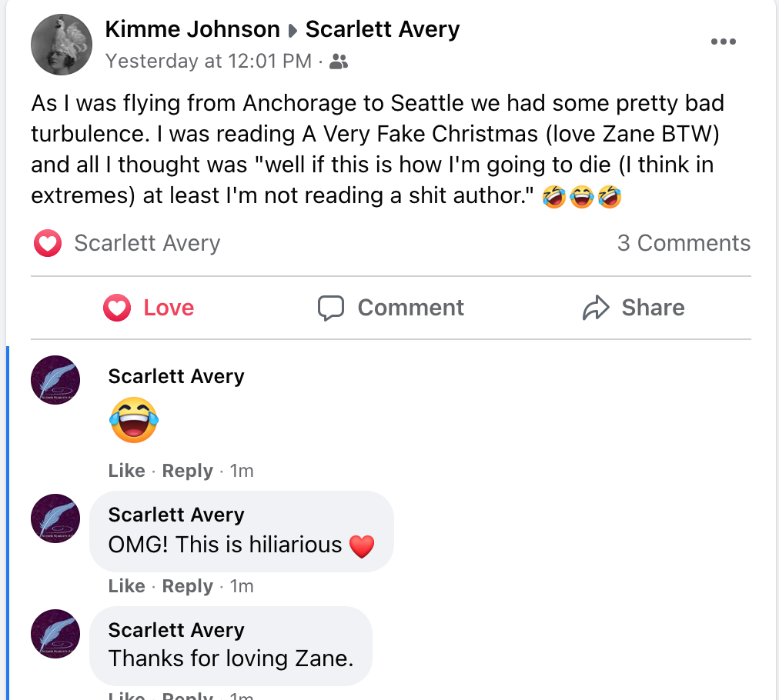Click the friends audience icon
The width and height of the screenshot is (779, 700).
(338, 62)
